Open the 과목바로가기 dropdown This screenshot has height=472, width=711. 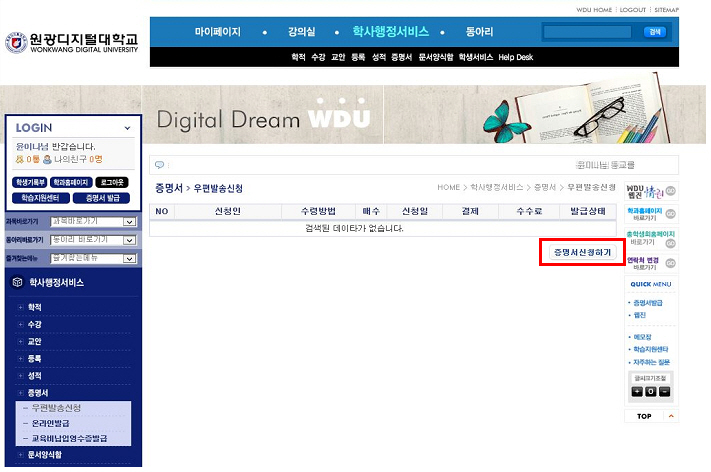click(128, 220)
